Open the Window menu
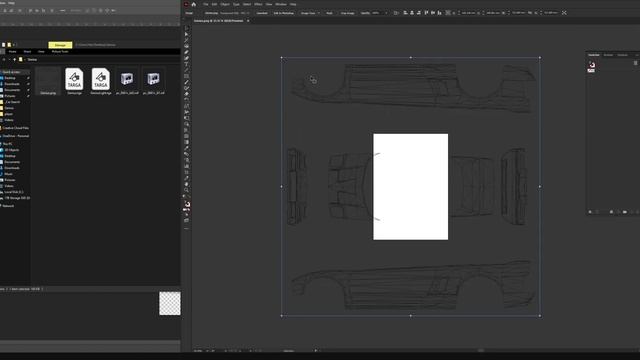This screenshot has width=640, height=360. [281, 4]
